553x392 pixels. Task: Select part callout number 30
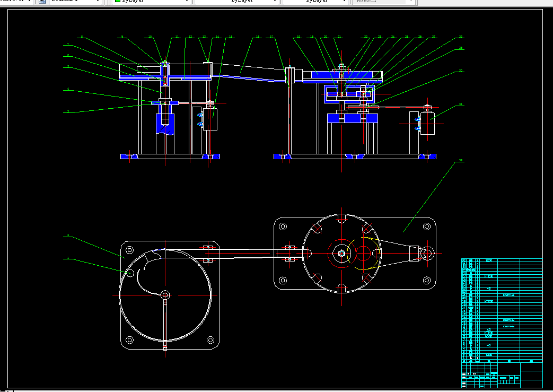[461, 71]
